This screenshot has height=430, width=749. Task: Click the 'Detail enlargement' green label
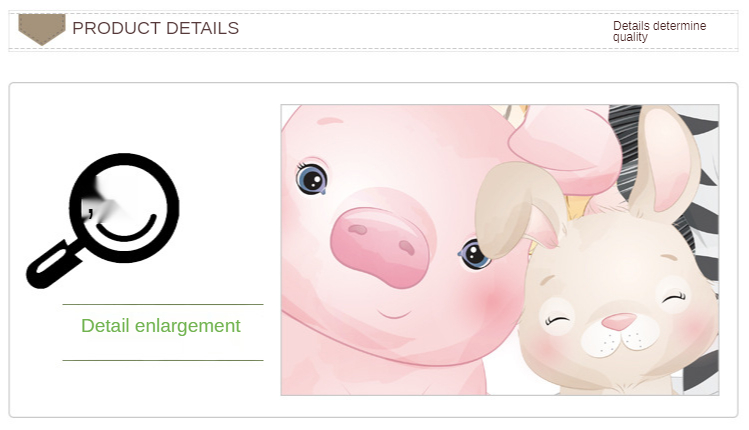(160, 326)
